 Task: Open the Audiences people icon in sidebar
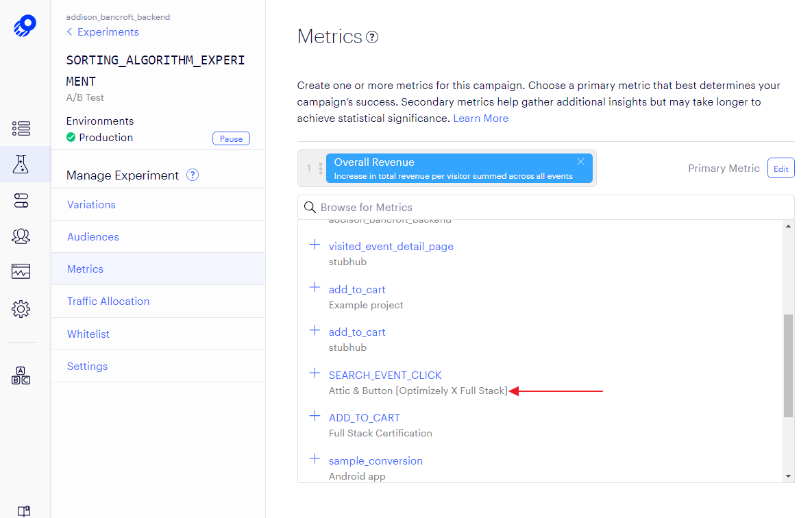(21, 236)
